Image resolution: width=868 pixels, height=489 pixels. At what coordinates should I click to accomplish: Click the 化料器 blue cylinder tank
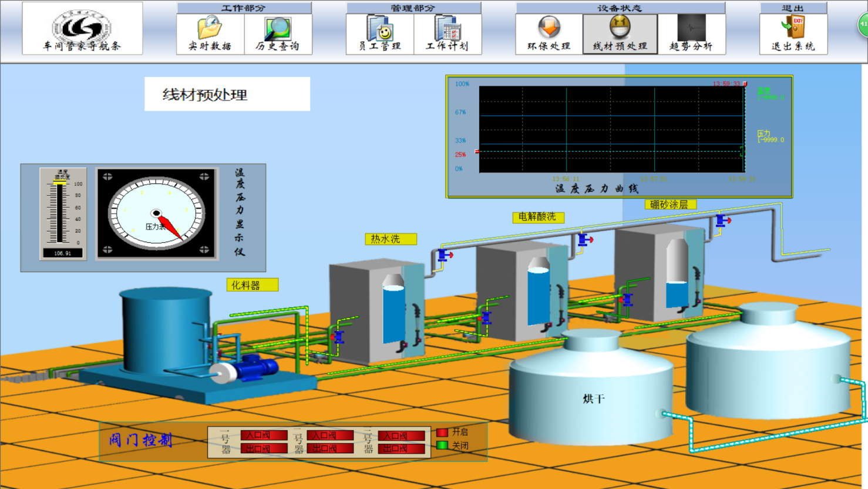[x=166, y=331]
